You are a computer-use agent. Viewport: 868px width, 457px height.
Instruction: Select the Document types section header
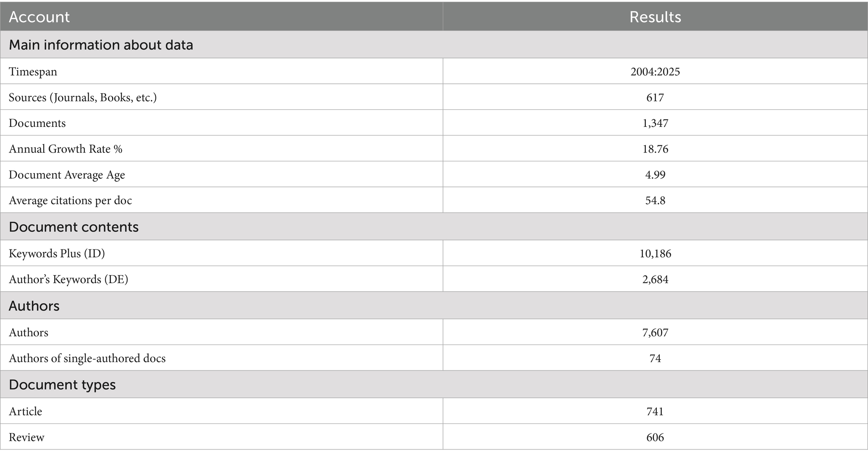(x=62, y=385)
